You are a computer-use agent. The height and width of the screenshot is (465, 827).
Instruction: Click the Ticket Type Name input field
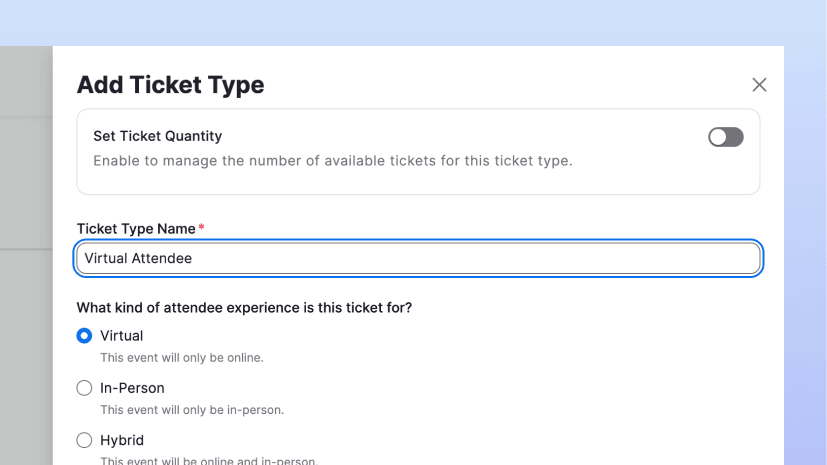[418, 258]
